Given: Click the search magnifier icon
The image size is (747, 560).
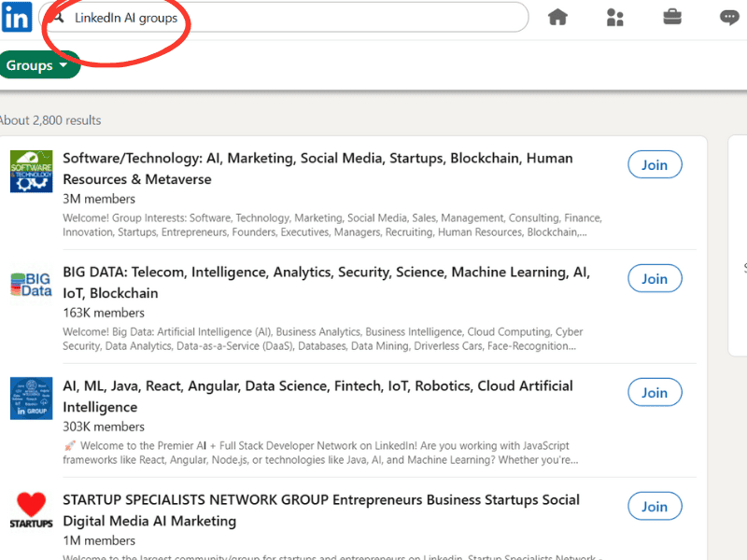Looking at the screenshot, I should click(x=58, y=18).
